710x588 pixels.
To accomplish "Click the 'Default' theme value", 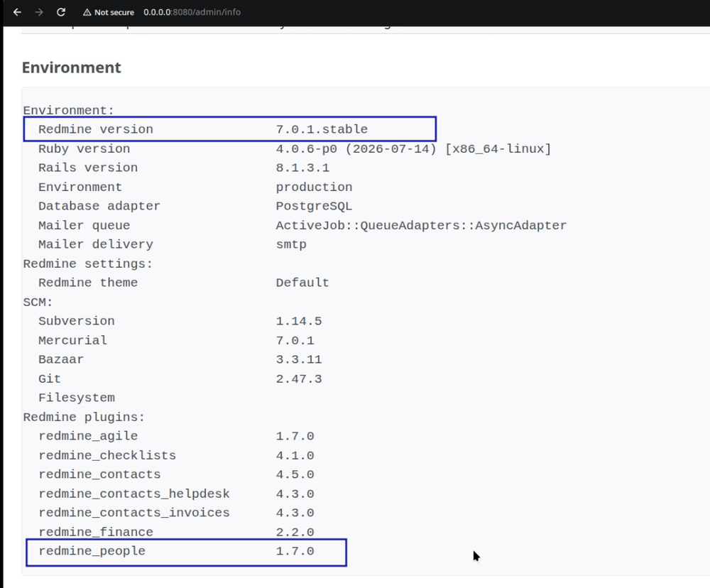I will [302, 283].
